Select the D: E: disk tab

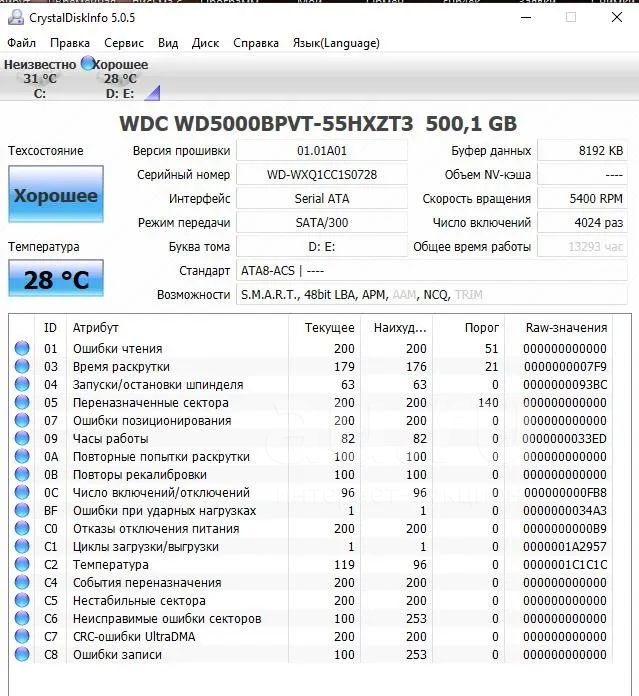[120, 79]
